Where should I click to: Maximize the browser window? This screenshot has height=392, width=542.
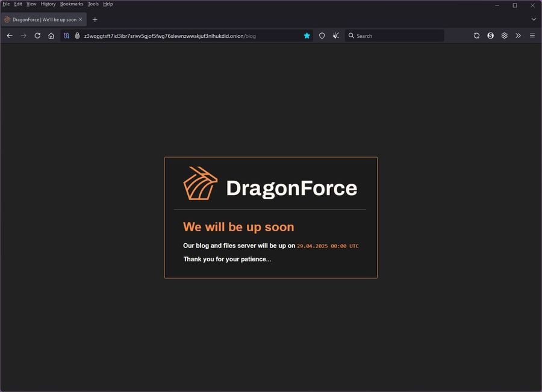(515, 5)
